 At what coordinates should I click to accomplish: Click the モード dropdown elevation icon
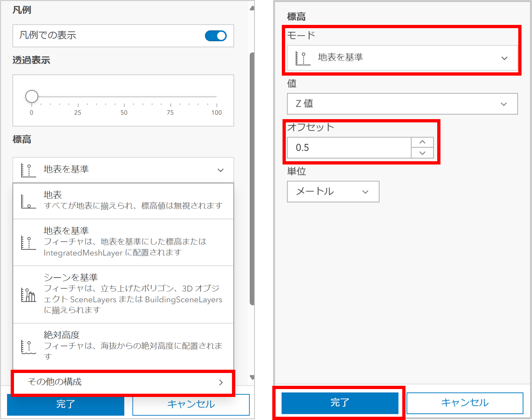point(303,58)
